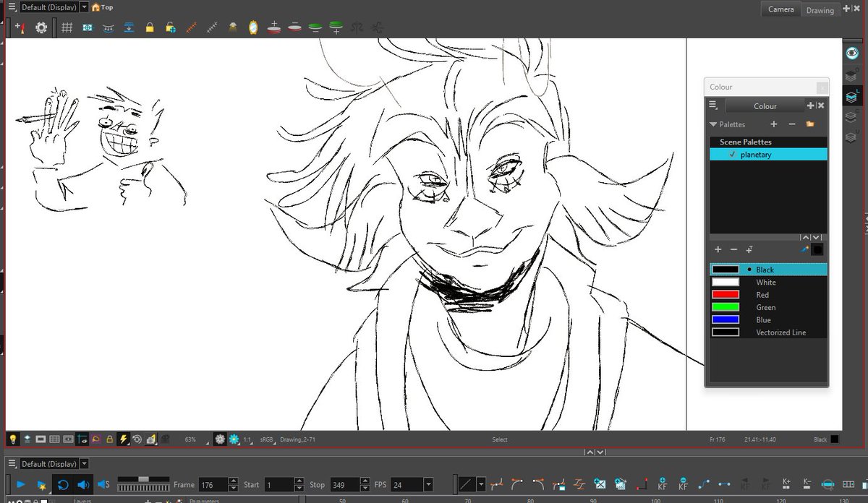
Task: Click the white render flower icon
Action: tap(220, 439)
